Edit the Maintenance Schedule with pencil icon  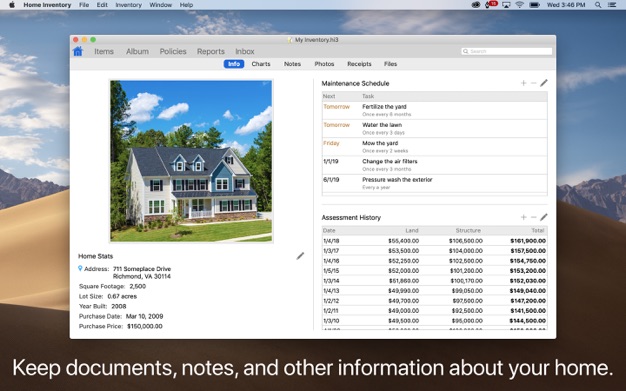pyautogui.click(x=544, y=83)
